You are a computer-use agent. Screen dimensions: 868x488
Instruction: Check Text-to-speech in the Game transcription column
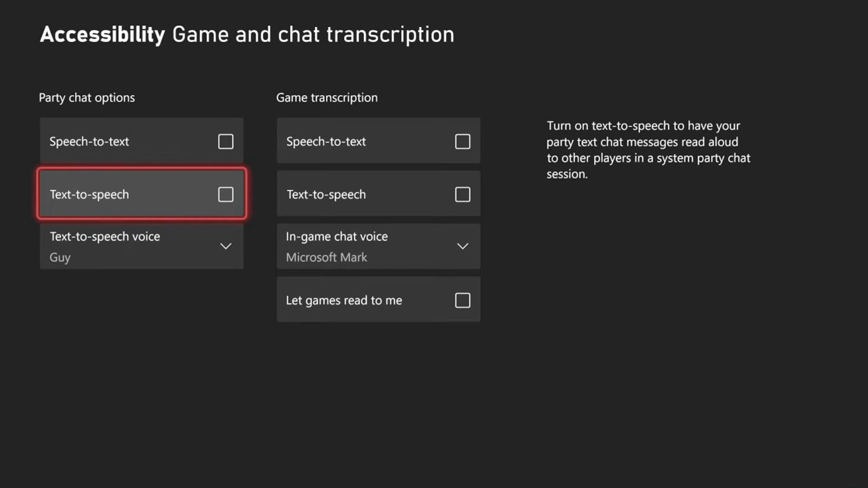click(x=462, y=195)
